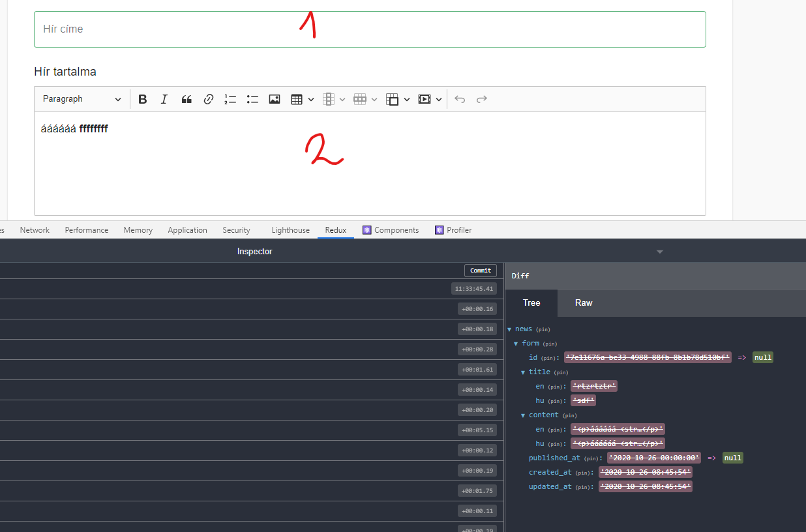This screenshot has height=532, width=806.
Task: Open the Security devtools tab
Action: [x=236, y=230]
